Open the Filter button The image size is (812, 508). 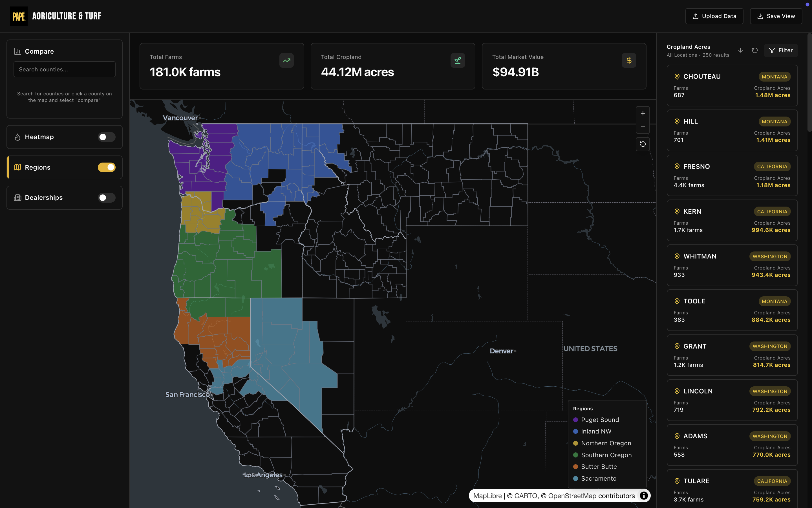pyautogui.click(x=780, y=51)
